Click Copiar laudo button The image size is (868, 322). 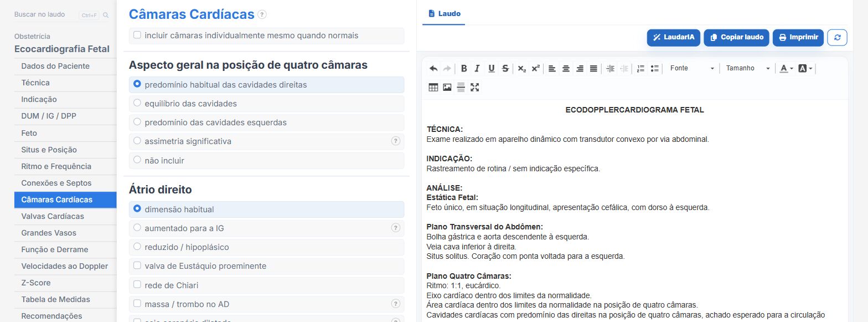pos(737,37)
